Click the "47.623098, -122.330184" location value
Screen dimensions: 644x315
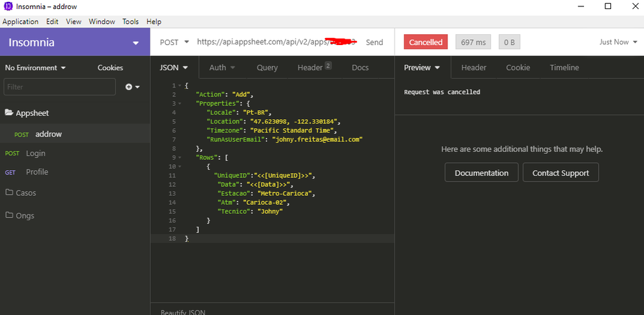pos(293,121)
